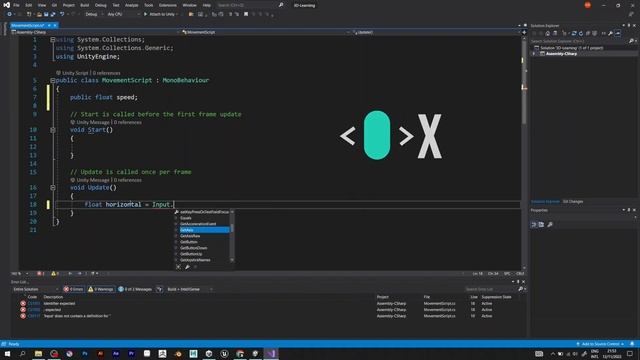Open the Entire Solution scope dropdown
Viewport: 640px width, 360px height.
36,289
